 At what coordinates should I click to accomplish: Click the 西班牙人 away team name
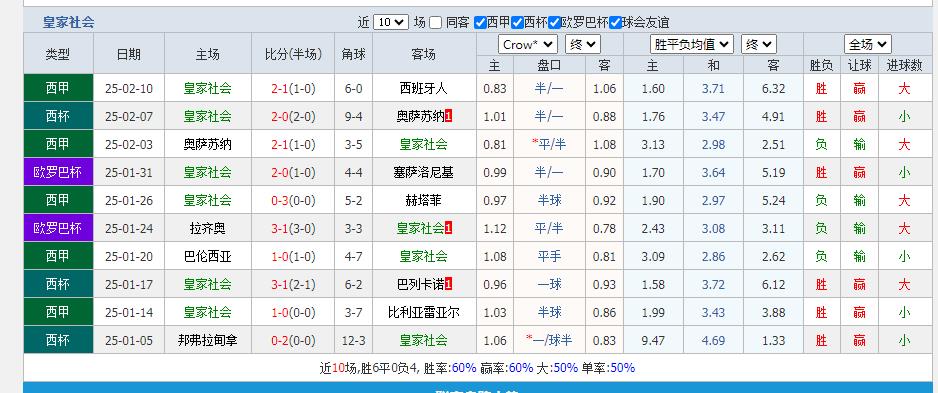[424, 89]
